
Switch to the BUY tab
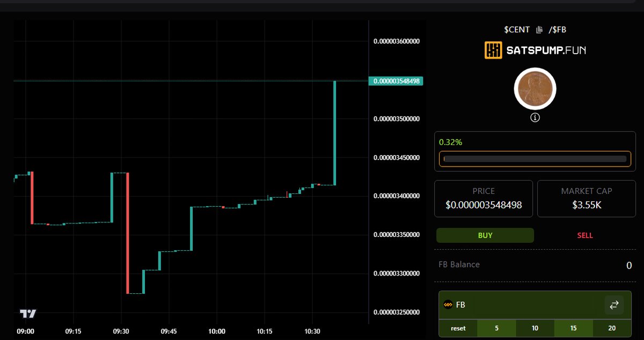pos(485,235)
